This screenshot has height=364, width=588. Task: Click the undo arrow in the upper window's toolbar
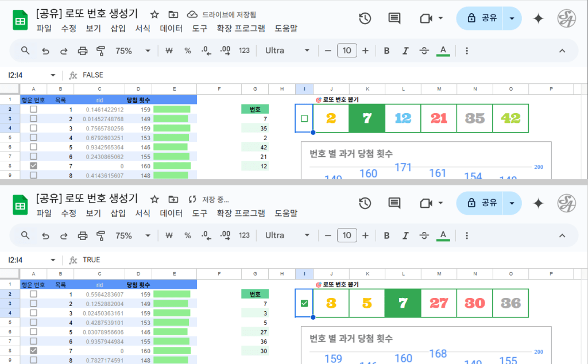45,51
